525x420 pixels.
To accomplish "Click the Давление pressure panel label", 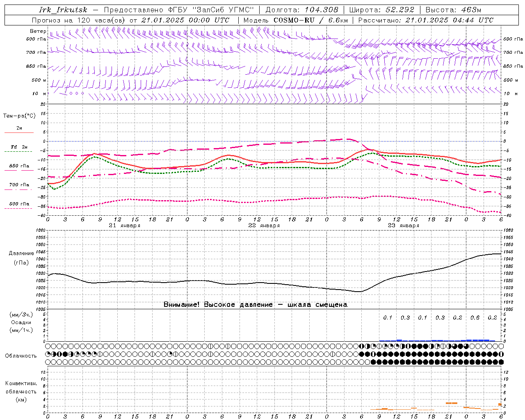I will (21, 253).
